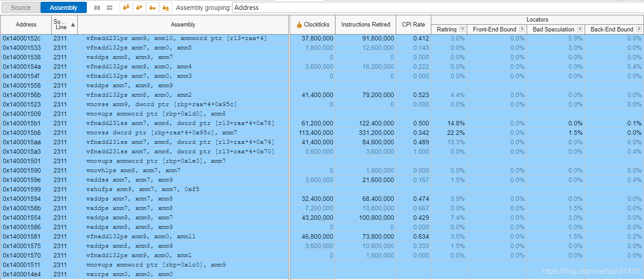Open the Assembly grouping dropdown

pos(438,8)
